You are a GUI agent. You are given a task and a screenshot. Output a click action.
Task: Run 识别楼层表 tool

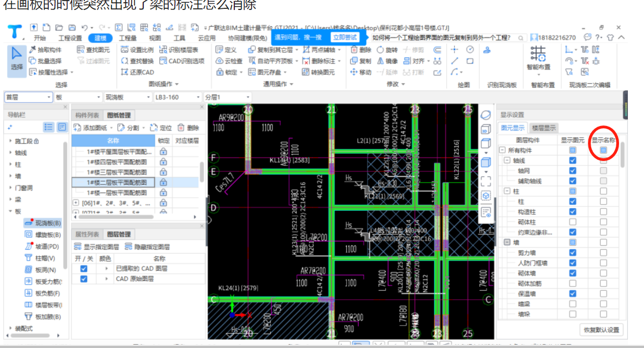pyautogui.click(x=179, y=49)
